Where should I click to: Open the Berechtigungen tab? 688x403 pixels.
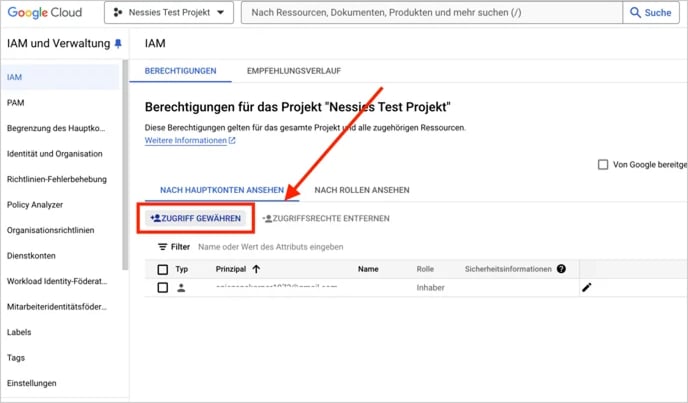pyautogui.click(x=181, y=72)
